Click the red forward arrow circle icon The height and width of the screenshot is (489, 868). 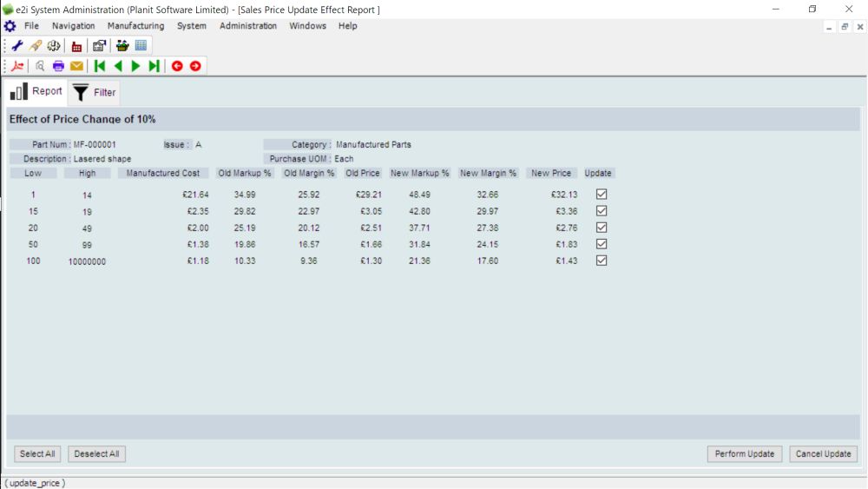(195, 66)
